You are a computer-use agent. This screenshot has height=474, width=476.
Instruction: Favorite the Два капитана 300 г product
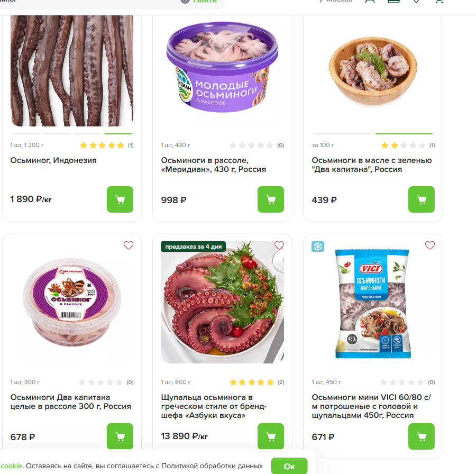pyautogui.click(x=129, y=245)
